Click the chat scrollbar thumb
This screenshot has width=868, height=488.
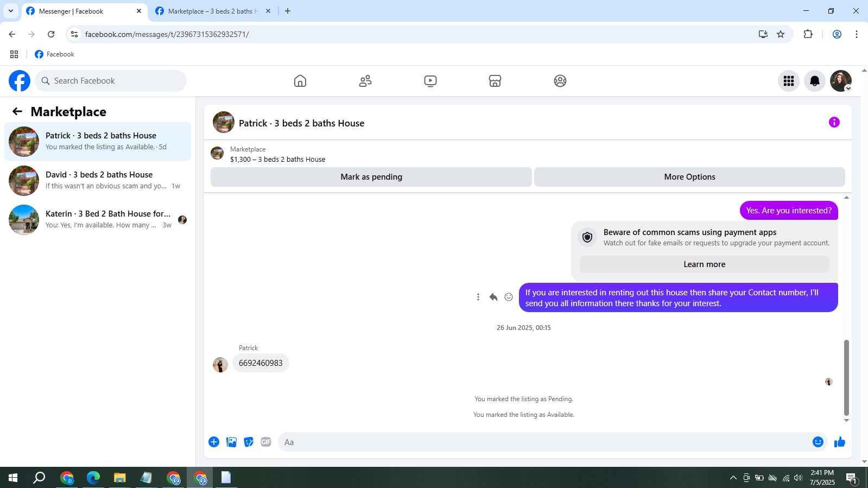(x=846, y=378)
